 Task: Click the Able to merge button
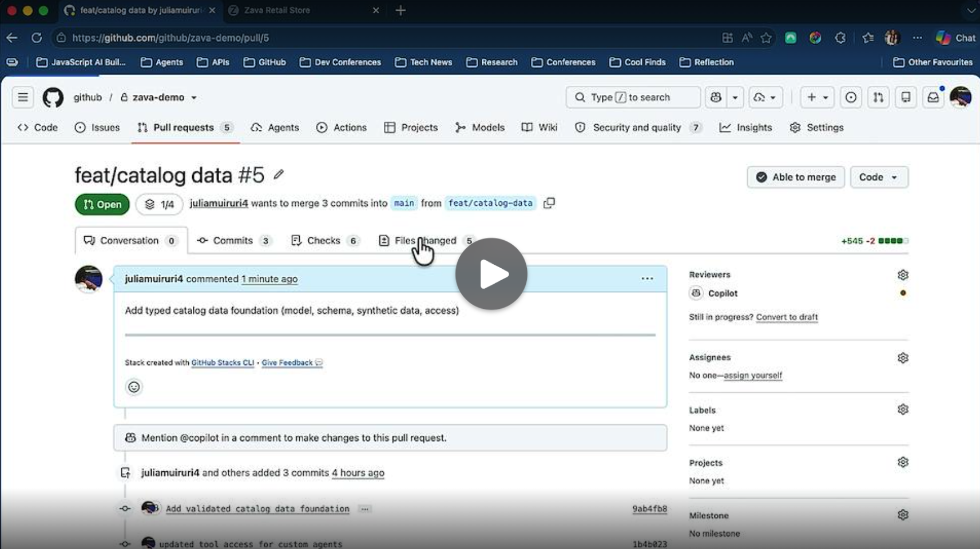(796, 177)
